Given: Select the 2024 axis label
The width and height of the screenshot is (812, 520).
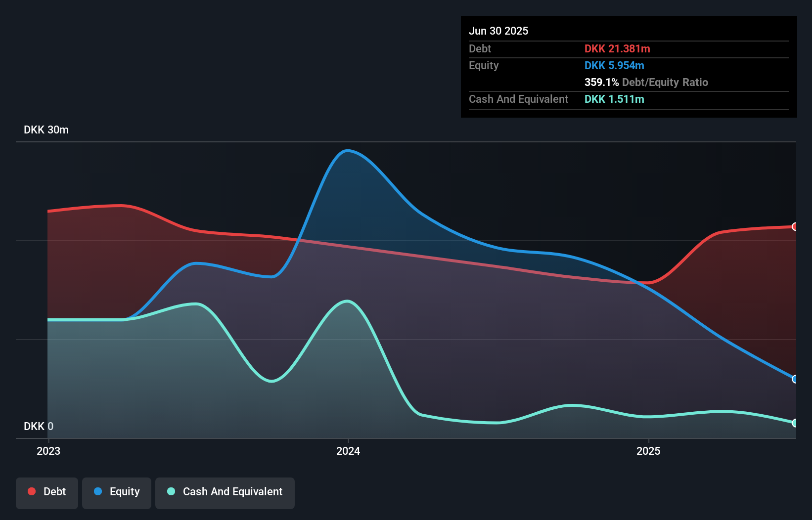Looking at the screenshot, I should [x=348, y=451].
